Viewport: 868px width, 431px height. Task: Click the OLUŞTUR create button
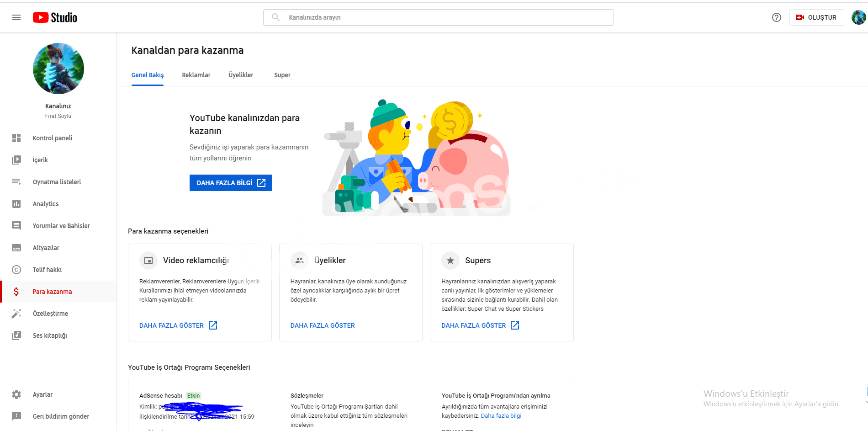click(816, 17)
